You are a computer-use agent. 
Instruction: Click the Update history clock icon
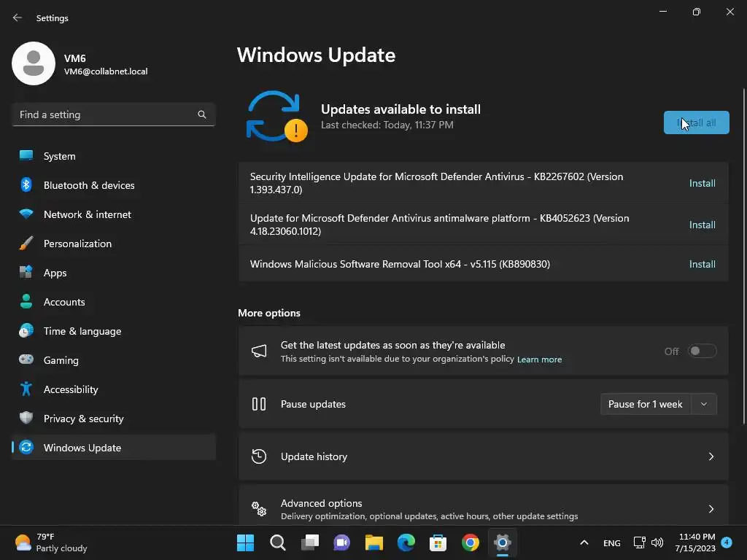(x=259, y=456)
